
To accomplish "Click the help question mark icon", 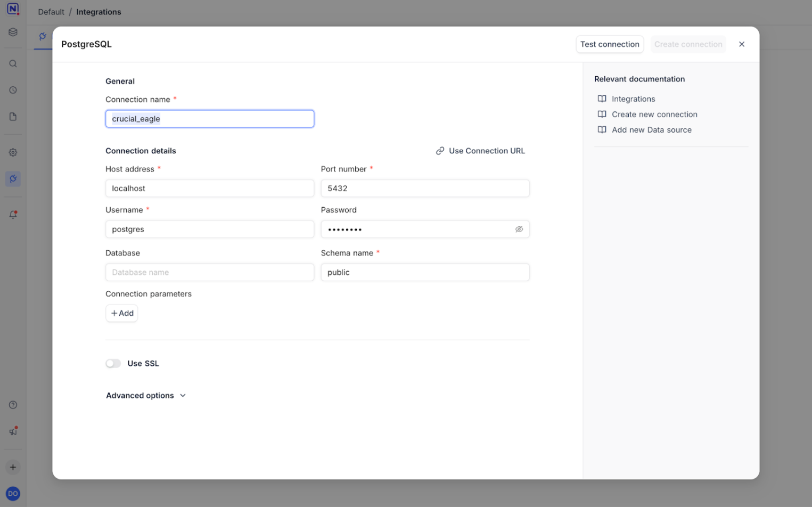I will pyautogui.click(x=13, y=405).
